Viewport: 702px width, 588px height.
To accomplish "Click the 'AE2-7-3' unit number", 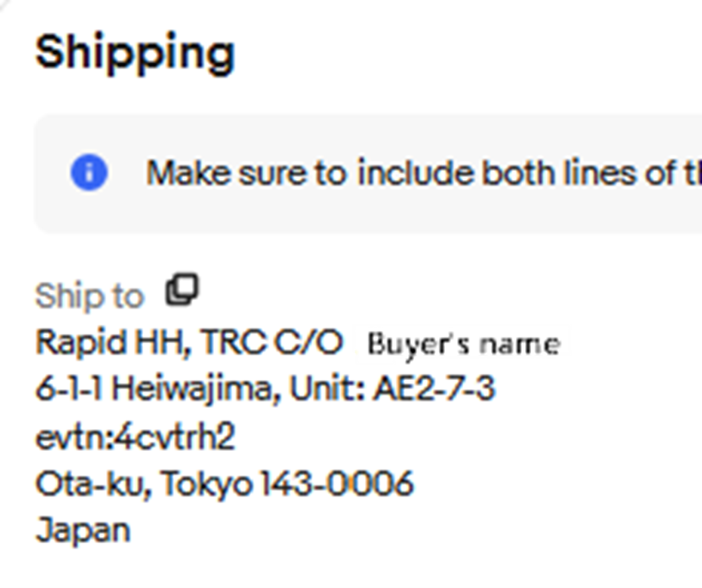I will pyautogui.click(x=434, y=388).
